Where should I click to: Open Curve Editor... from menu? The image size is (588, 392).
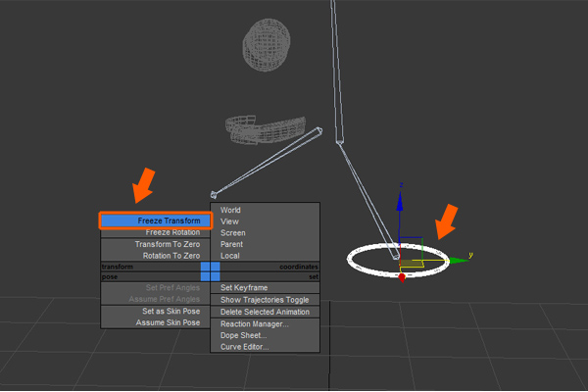(x=265, y=347)
